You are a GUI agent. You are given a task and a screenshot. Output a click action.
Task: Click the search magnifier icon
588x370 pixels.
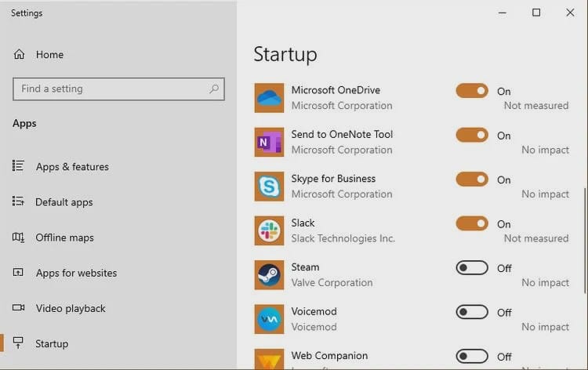pyautogui.click(x=214, y=89)
